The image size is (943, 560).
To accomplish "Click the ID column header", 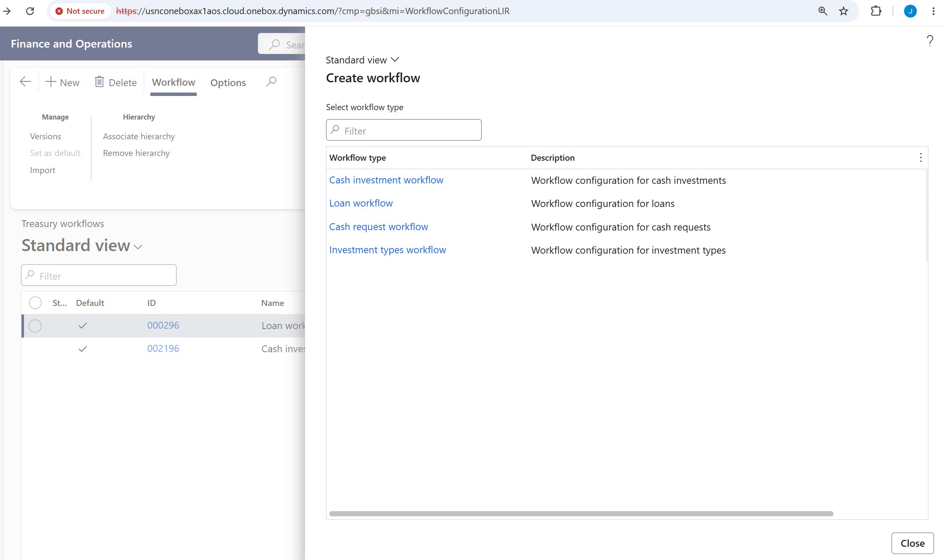I will [x=151, y=303].
